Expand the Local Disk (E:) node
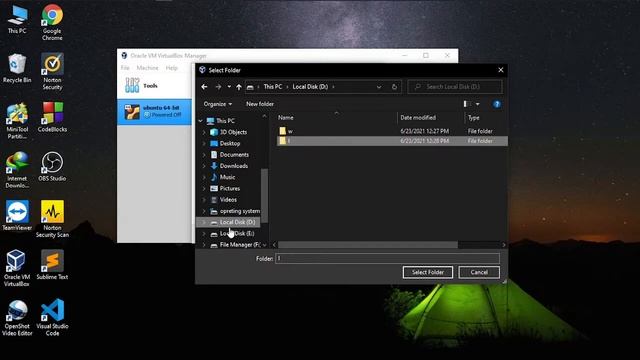The width and height of the screenshot is (640, 360). coord(204,234)
